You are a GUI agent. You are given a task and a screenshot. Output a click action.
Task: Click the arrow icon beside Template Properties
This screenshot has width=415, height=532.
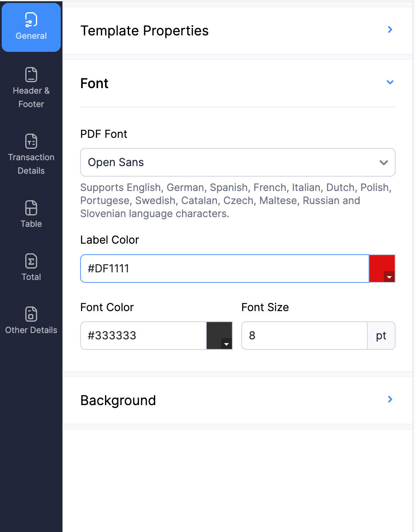pos(389,30)
